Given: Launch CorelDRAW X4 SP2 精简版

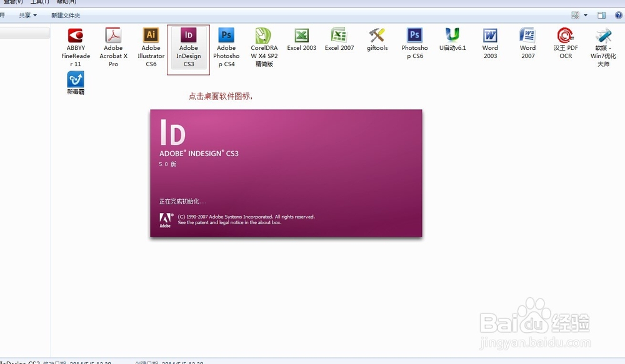Looking at the screenshot, I should click(263, 36).
